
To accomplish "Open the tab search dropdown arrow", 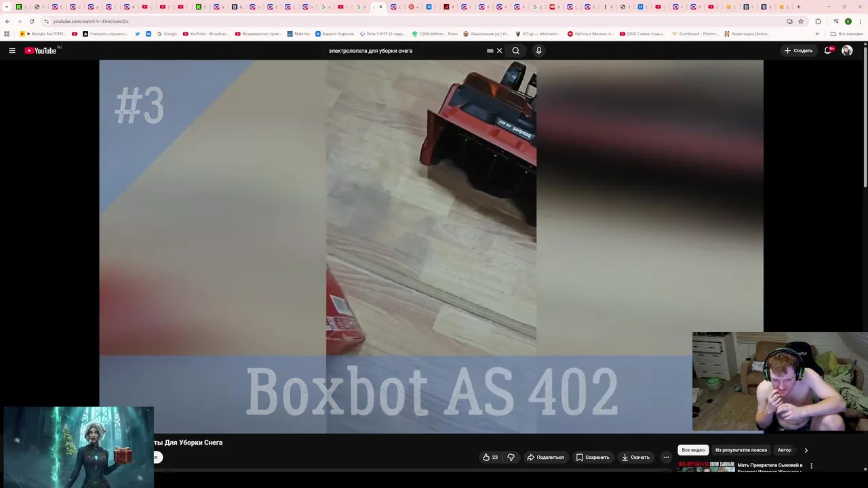I will click(x=7, y=7).
